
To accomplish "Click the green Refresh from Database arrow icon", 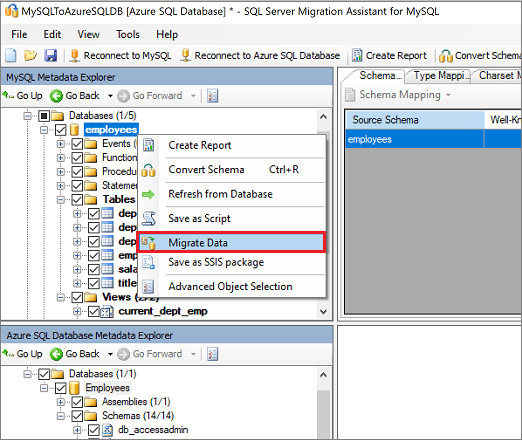I will pos(148,194).
